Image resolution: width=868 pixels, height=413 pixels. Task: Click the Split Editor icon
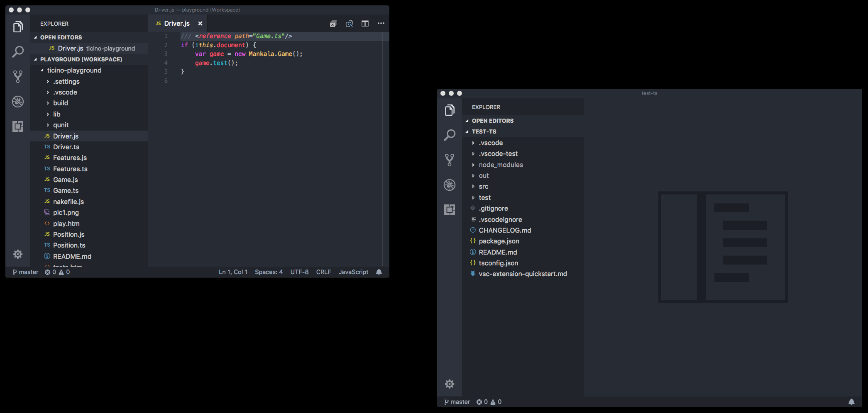pos(365,24)
